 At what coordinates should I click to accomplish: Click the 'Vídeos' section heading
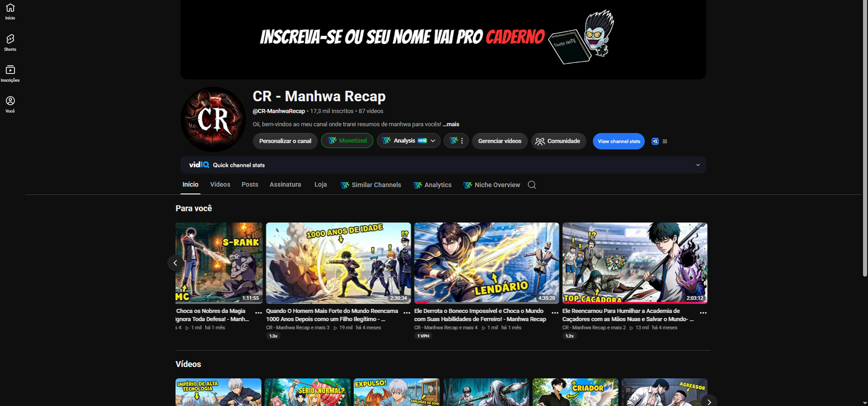coord(188,364)
